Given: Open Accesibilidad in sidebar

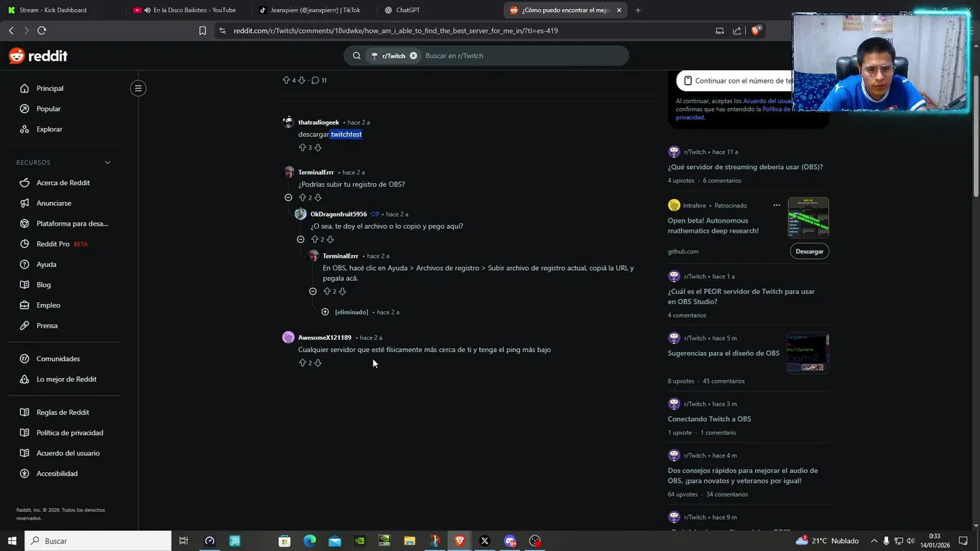Looking at the screenshot, I should click(x=57, y=474).
